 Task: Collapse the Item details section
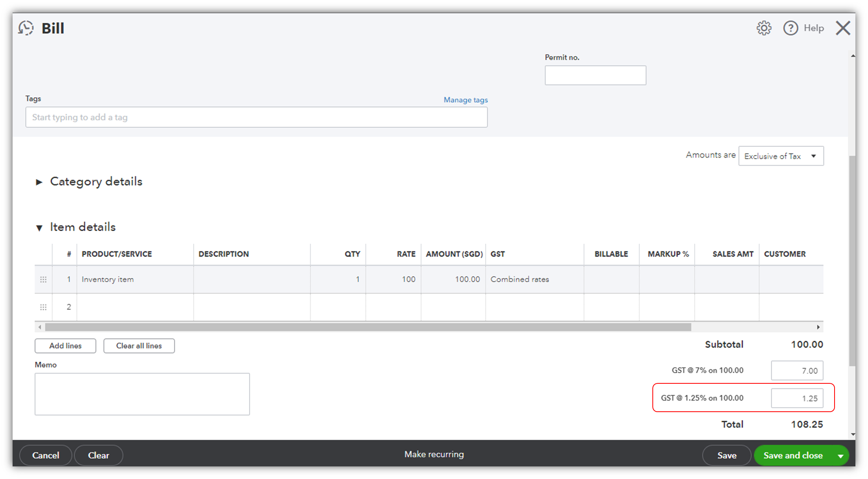39,228
